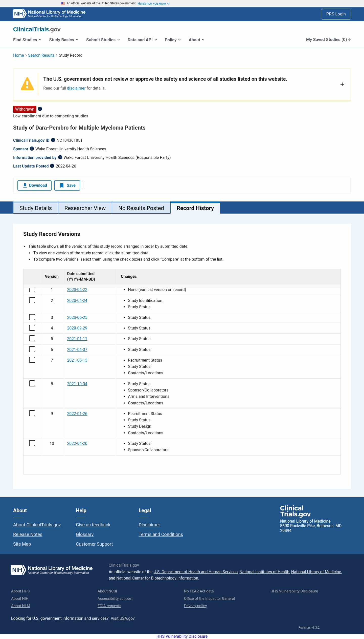The width and height of the screenshot is (364, 639).
Task: Open the Data and API dropdown
Action: point(142,40)
